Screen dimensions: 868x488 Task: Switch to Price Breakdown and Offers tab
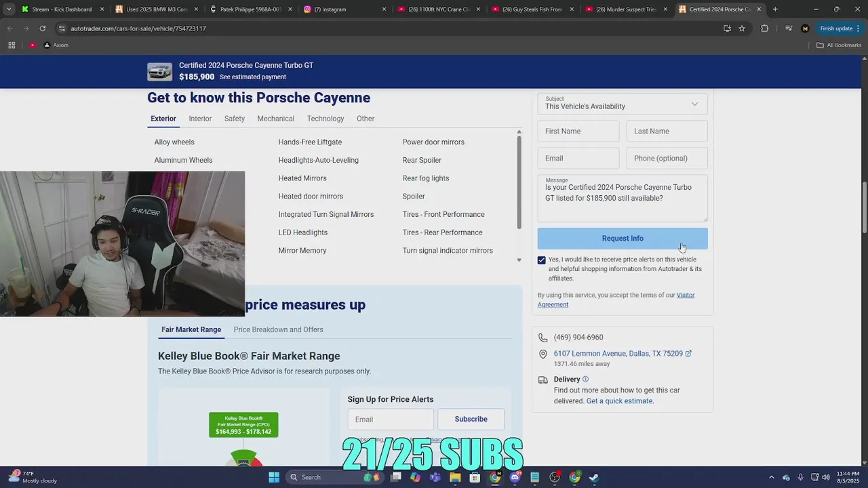[x=278, y=330]
